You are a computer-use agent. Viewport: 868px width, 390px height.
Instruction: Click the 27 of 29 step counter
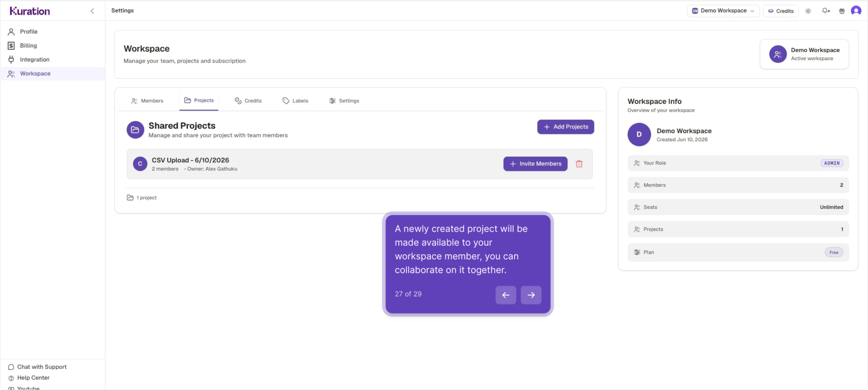point(408,294)
